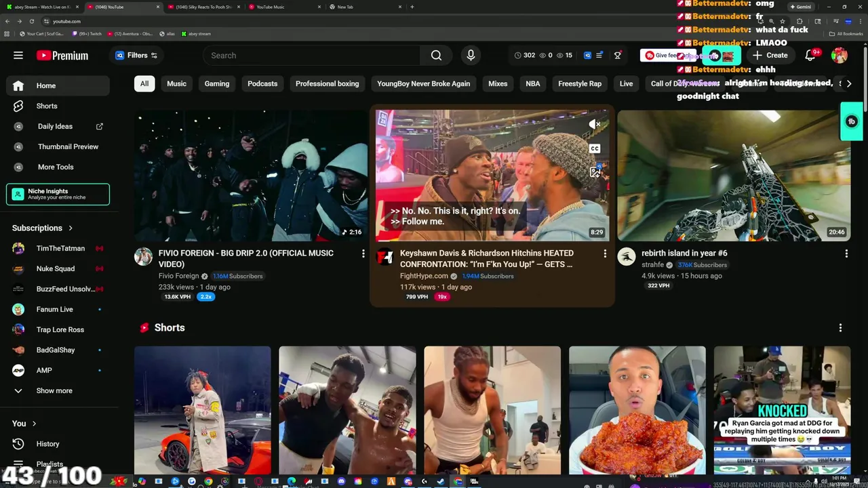868x488 pixels.
Task: Click vidIQ floating side button
Action: coord(852,121)
